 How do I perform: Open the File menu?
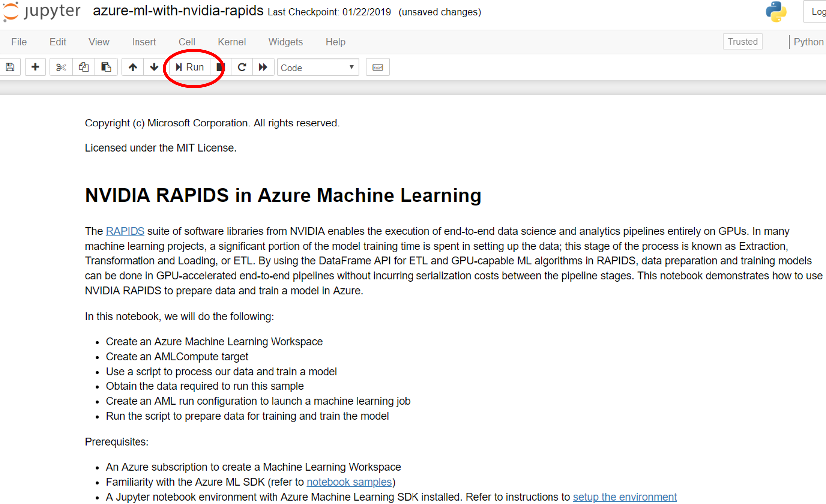pos(19,42)
